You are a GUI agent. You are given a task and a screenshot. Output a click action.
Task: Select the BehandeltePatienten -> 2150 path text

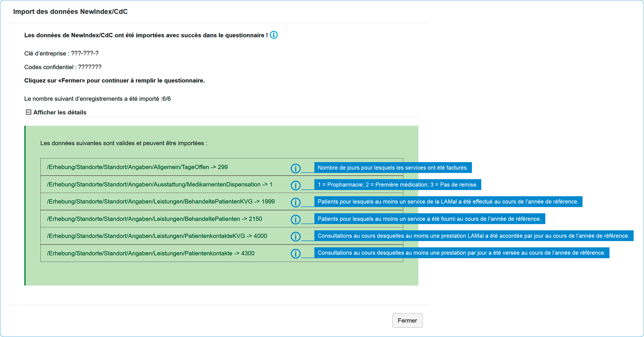click(x=154, y=219)
